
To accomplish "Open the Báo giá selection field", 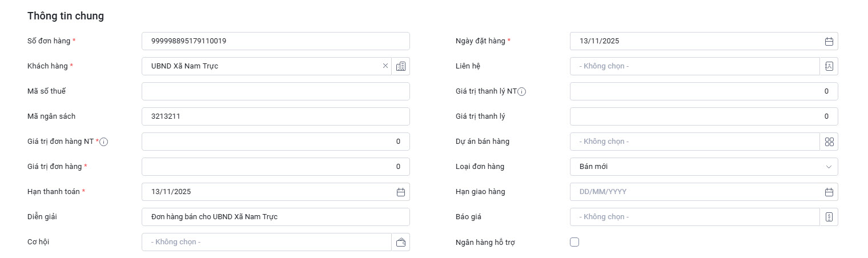I will point(694,217).
